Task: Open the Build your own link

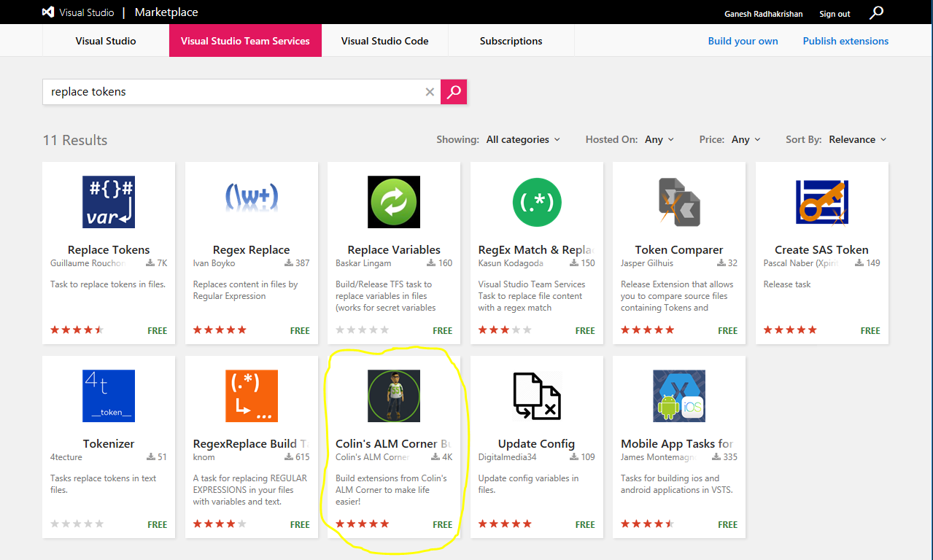Action: (743, 41)
